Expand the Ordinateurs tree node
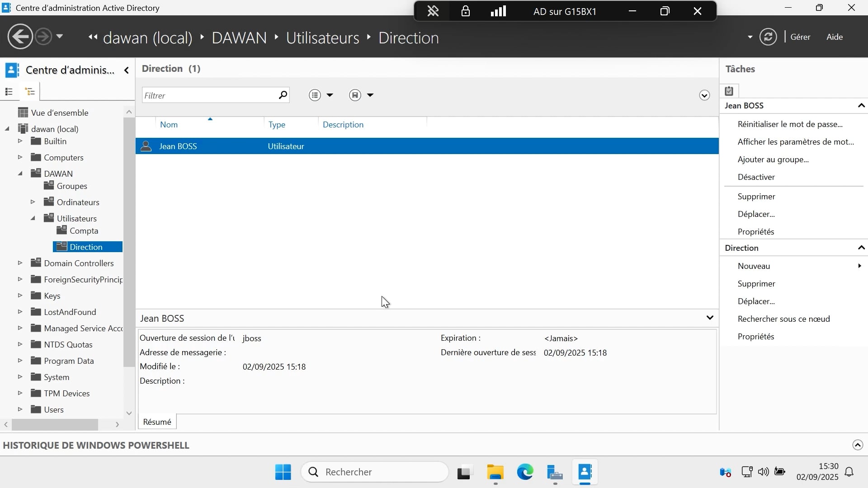The width and height of the screenshot is (868, 488). tap(33, 202)
